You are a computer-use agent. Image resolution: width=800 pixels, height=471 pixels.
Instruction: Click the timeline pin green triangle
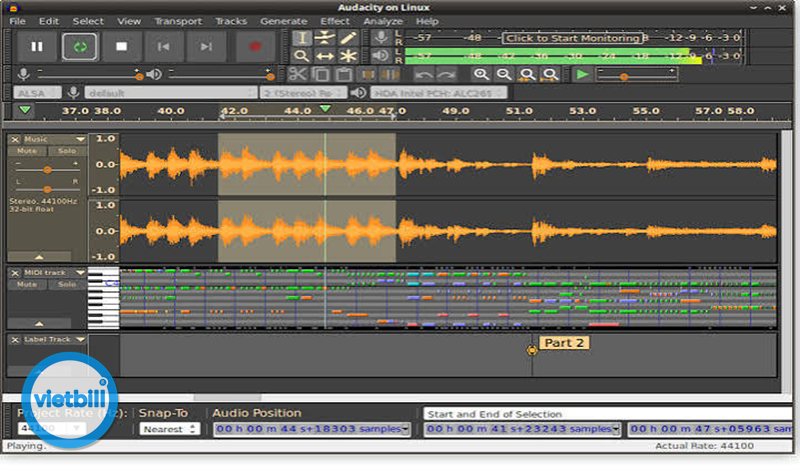click(24, 110)
